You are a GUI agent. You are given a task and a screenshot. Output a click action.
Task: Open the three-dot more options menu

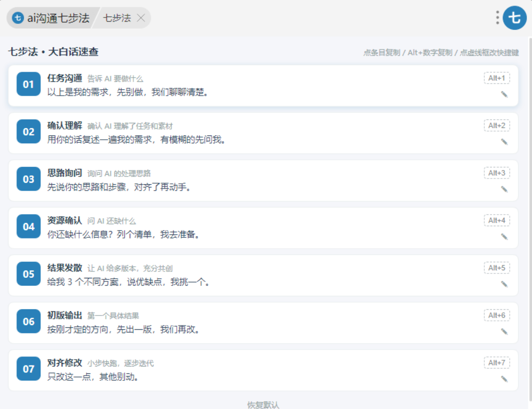(x=497, y=18)
